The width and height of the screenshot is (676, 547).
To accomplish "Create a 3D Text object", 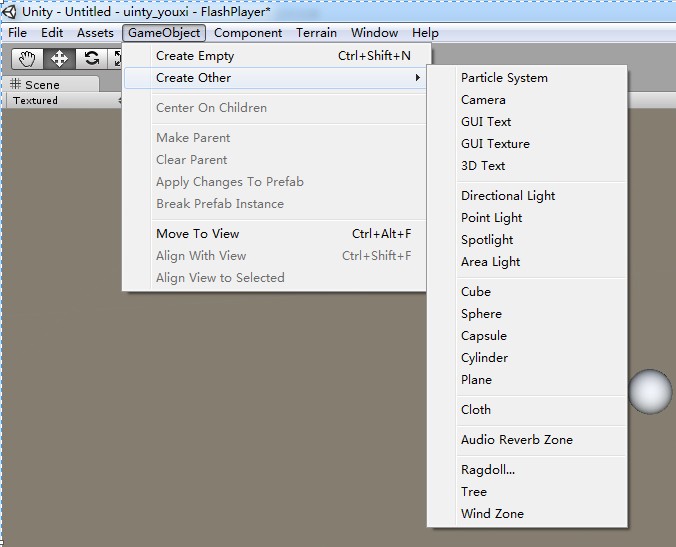I will (527, 166).
